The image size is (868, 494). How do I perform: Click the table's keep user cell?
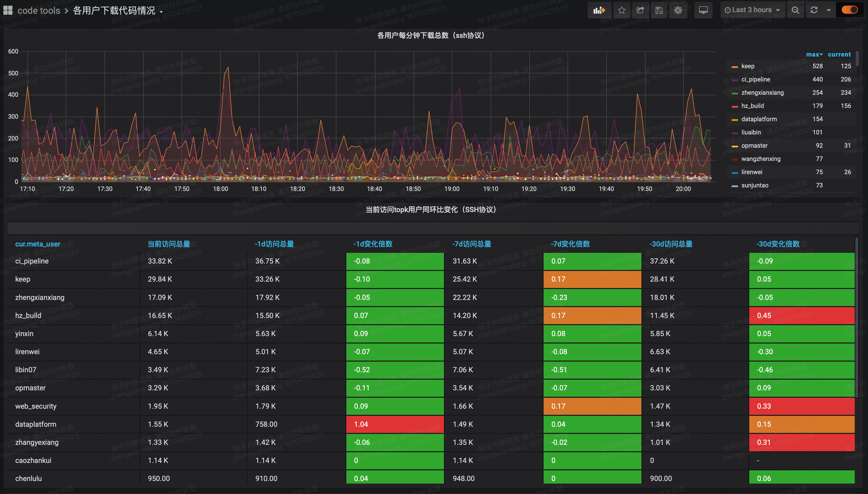pos(74,279)
